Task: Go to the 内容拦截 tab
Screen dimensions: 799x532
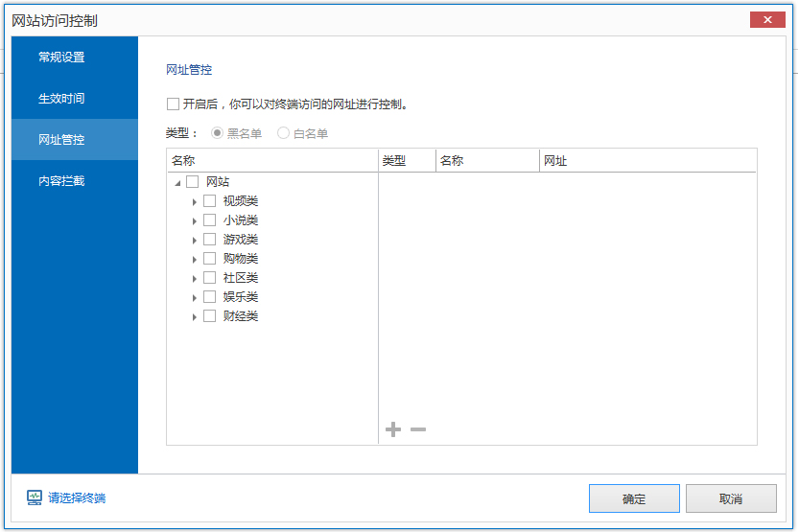Action: (x=61, y=180)
